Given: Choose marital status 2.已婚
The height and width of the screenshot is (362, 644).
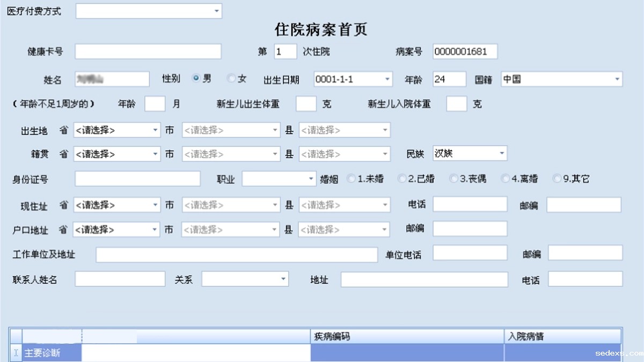Looking at the screenshot, I should [401, 179].
